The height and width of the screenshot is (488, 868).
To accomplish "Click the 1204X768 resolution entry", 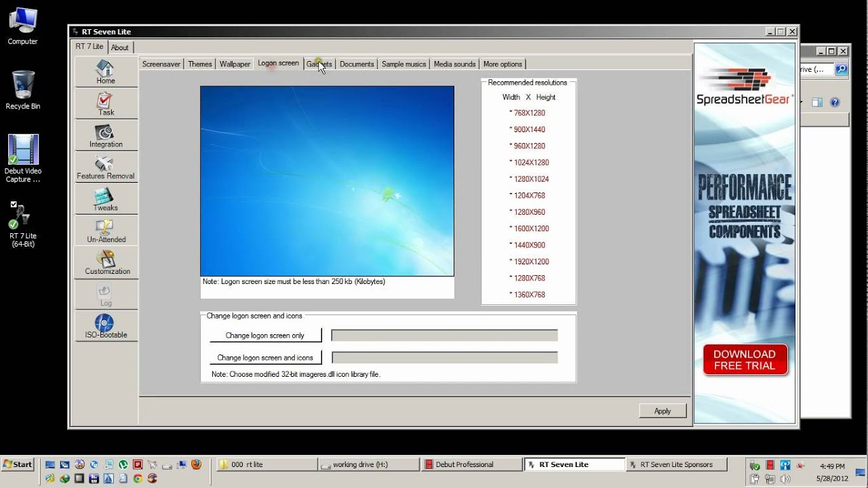I will pos(528,196).
